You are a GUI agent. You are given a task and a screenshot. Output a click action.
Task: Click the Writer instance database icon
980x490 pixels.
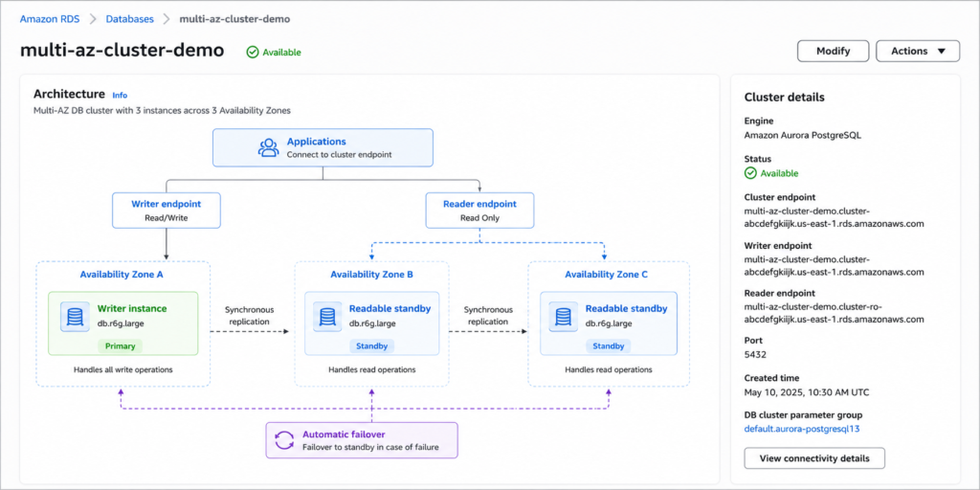tap(75, 317)
